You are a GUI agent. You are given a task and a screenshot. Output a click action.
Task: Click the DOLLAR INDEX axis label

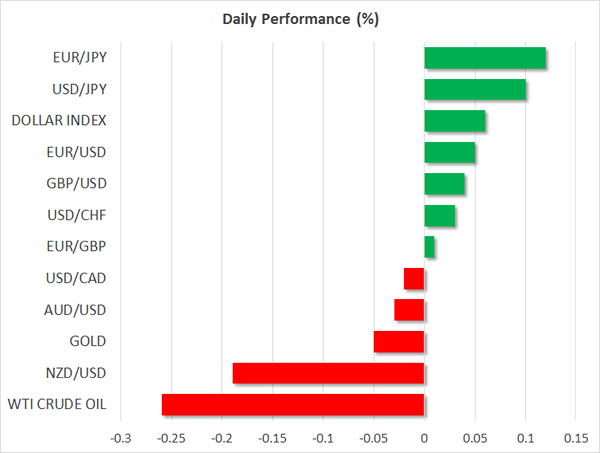(x=60, y=121)
